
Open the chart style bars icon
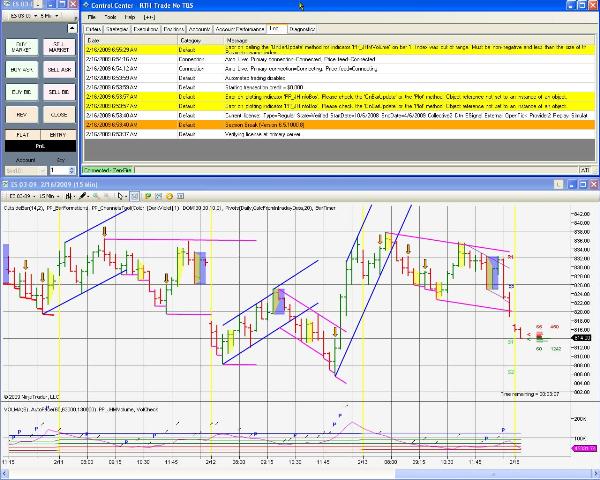tap(68, 196)
